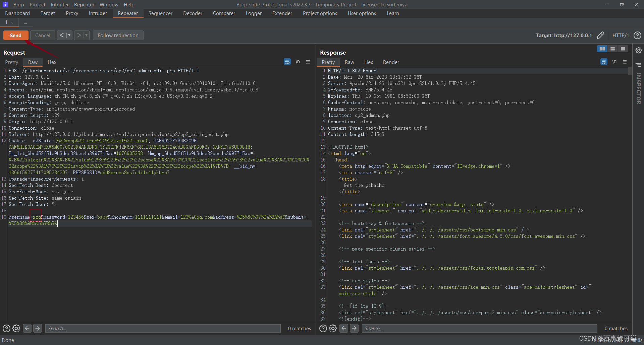644x345 pixels.
Task: Click Follow redirection button
Action: click(118, 35)
